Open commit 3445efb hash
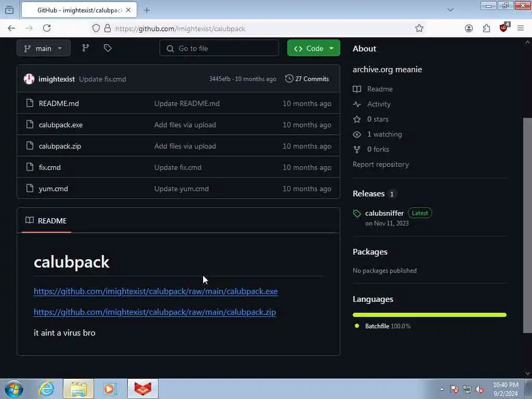The height and width of the screenshot is (399, 532). coord(219,79)
